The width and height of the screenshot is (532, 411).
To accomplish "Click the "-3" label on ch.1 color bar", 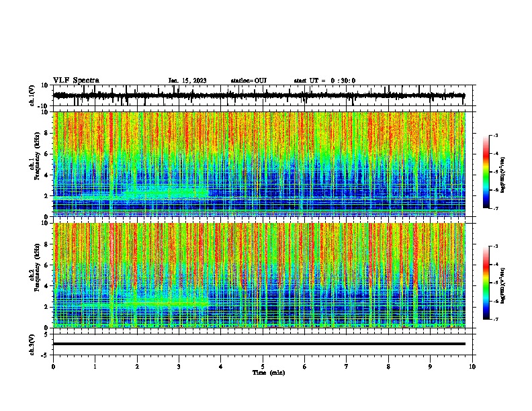I will coord(495,136).
